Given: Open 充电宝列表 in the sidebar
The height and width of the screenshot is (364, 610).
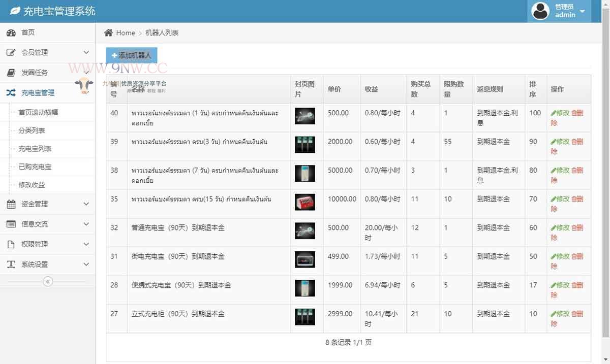Looking at the screenshot, I should pos(35,149).
